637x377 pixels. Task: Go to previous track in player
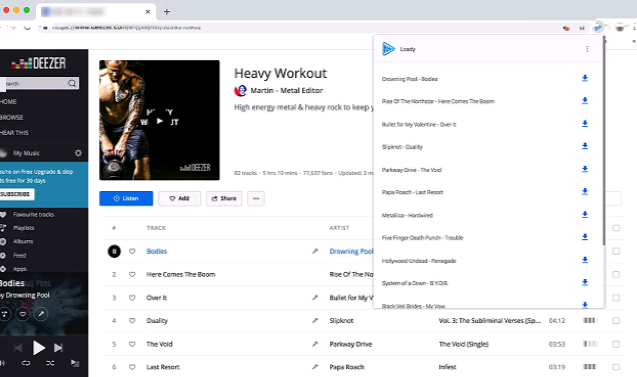[18, 348]
